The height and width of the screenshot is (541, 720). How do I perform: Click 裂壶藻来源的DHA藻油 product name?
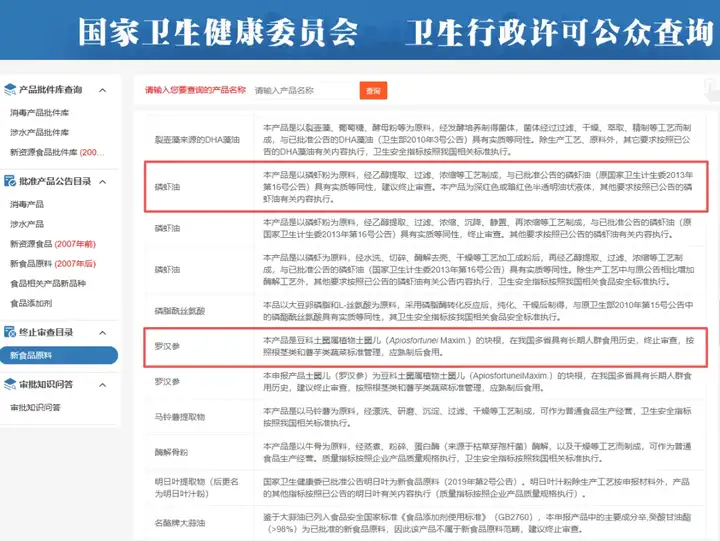197,140
